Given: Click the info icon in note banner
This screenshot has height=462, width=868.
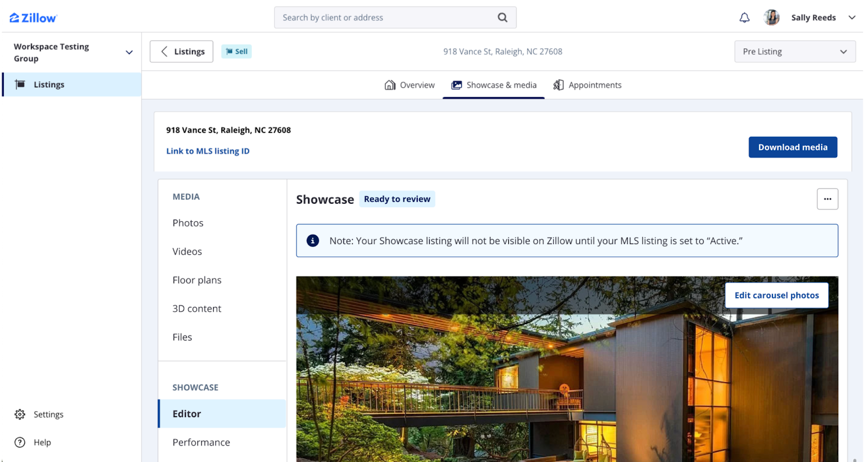Looking at the screenshot, I should [x=312, y=241].
